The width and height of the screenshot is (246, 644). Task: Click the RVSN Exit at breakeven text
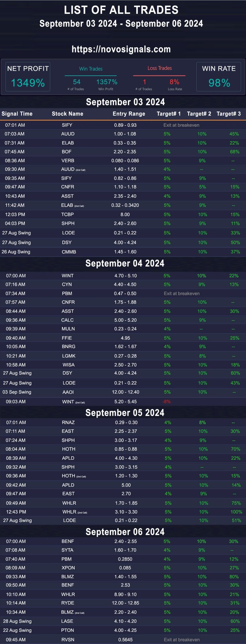coord(182,639)
